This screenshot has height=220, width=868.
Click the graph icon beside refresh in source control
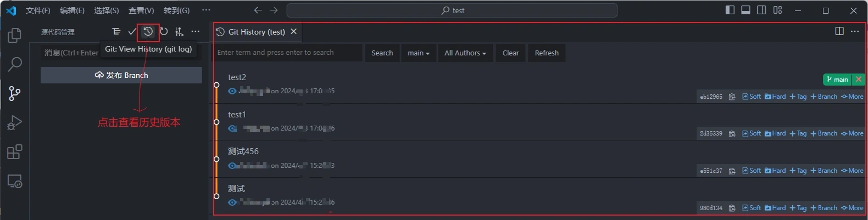pyautogui.click(x=179, y=32)
